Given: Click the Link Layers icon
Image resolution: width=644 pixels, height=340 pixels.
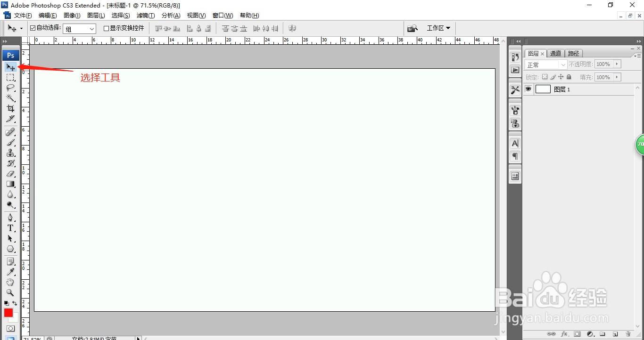Looking at the screenshot, I should (551, 334).
